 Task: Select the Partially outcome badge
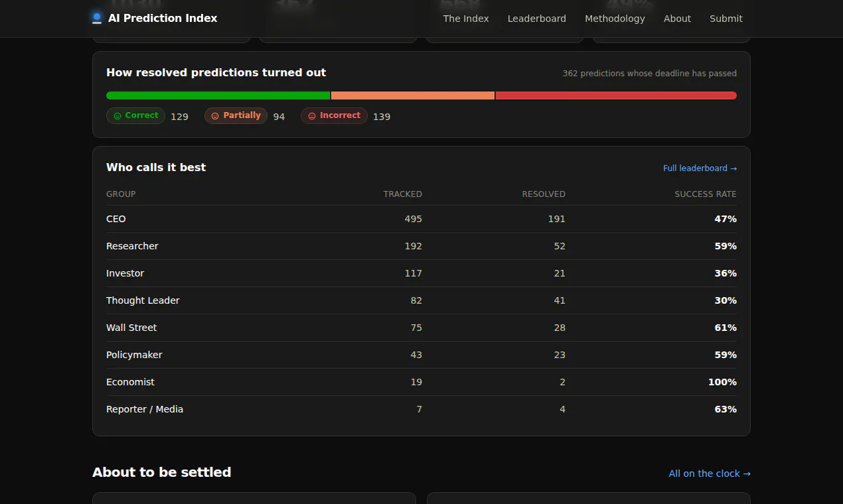click(x=236, y=116)
